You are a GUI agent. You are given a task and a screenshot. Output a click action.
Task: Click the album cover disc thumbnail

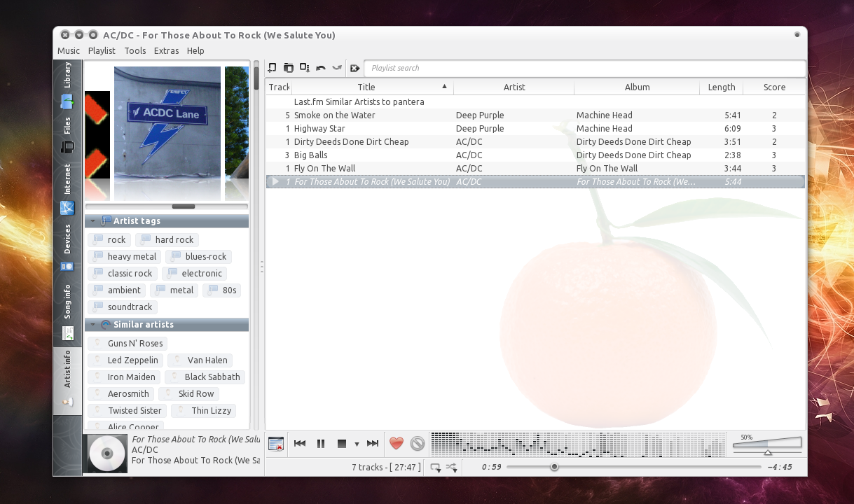pyautogui.click(x=106, y=454)
